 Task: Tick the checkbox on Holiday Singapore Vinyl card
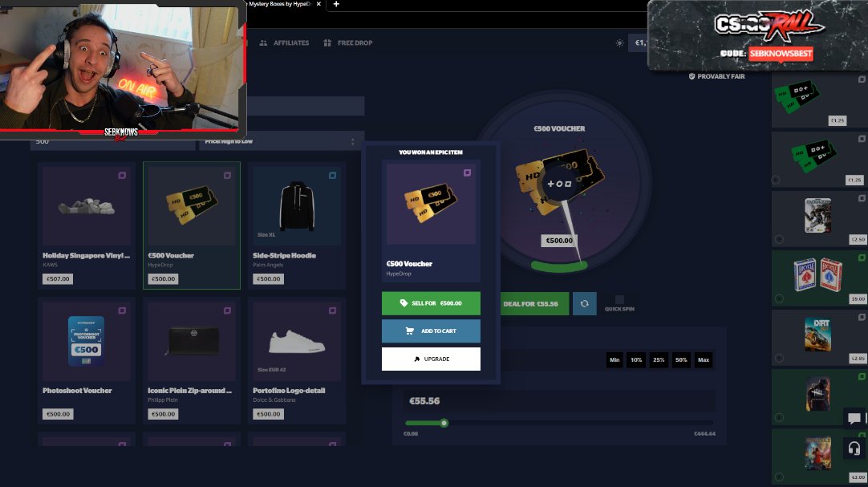[122, 176]
